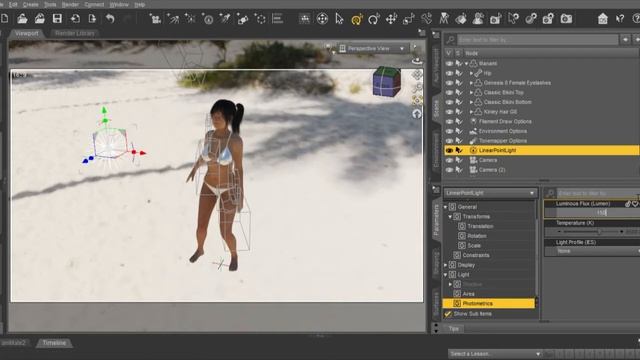Open the Render menu
Screen dimensions: 640x360
pyautogui.click(x=70, y=4)
